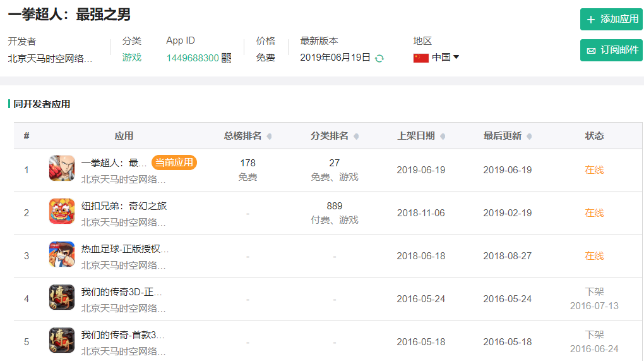Click the orange 当前应用 badge
The width and height of the screenshot is (644, 361).
click(x=174, y=163)
